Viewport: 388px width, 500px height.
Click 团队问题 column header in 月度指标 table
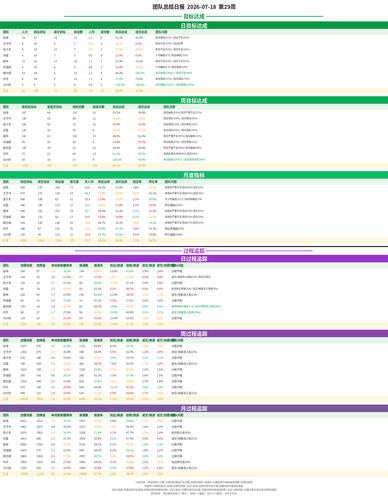coord(171,182)
